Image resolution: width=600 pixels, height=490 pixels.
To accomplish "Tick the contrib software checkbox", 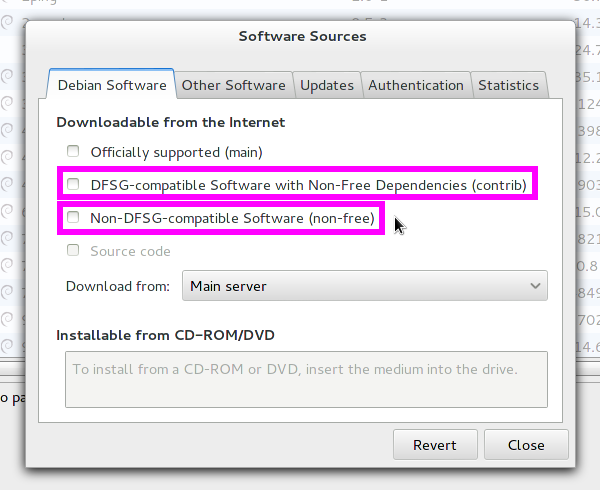I will coord(73,185).
